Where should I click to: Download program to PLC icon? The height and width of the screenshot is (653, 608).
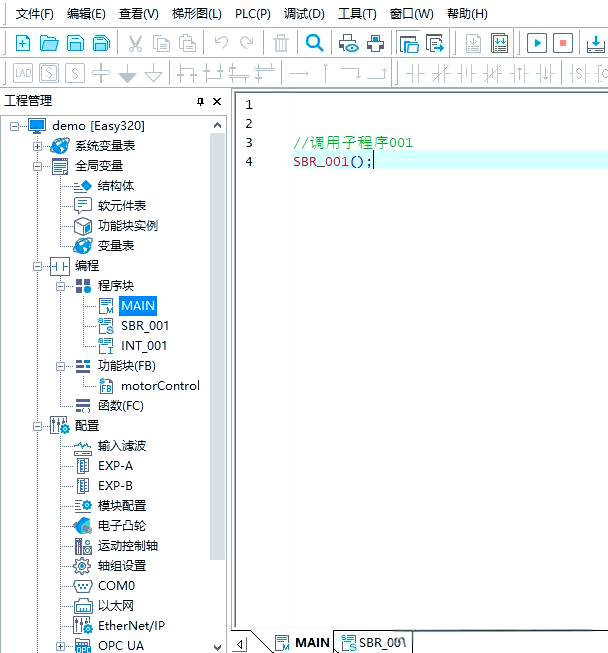pyautogui.click(x=596, y=44)
